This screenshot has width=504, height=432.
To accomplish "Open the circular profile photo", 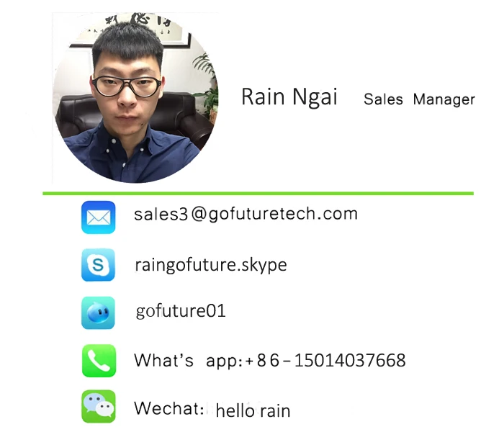I will click(x=135, y=98).
